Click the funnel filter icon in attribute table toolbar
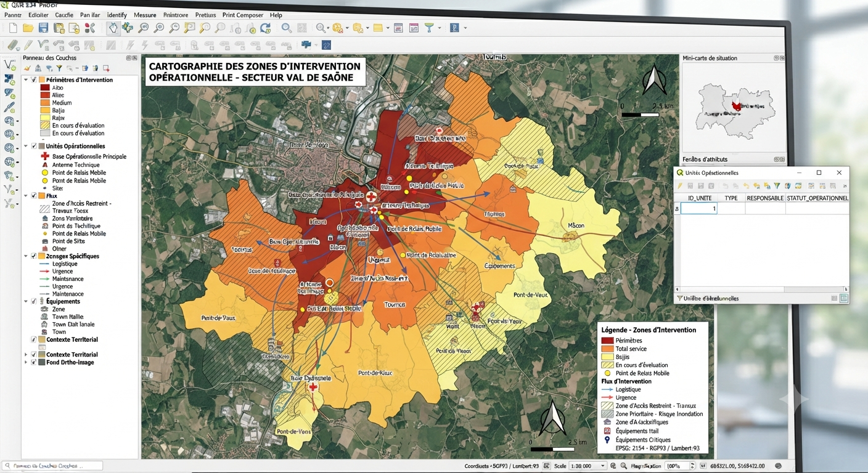Screen dimensions: 868x473 pyautogui.click(x=777, y=185)
